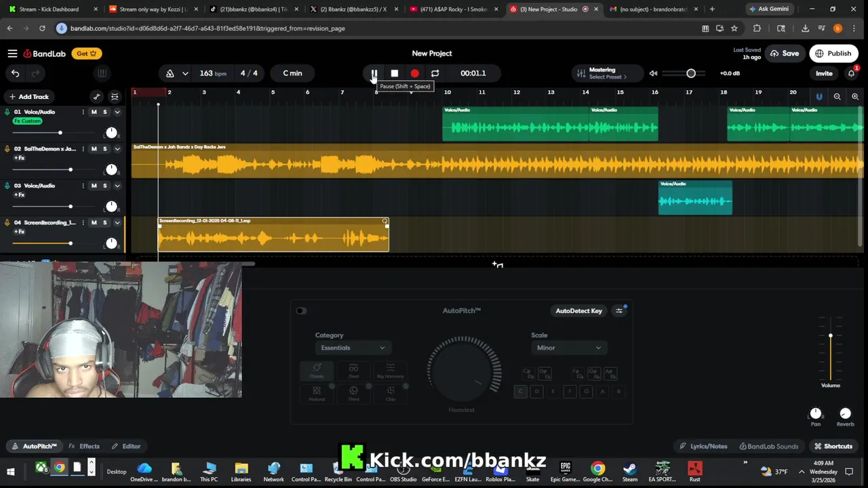Add Fx to track 03
The width and height of the screenshot is (868, 488).
[x=20, y=195]
